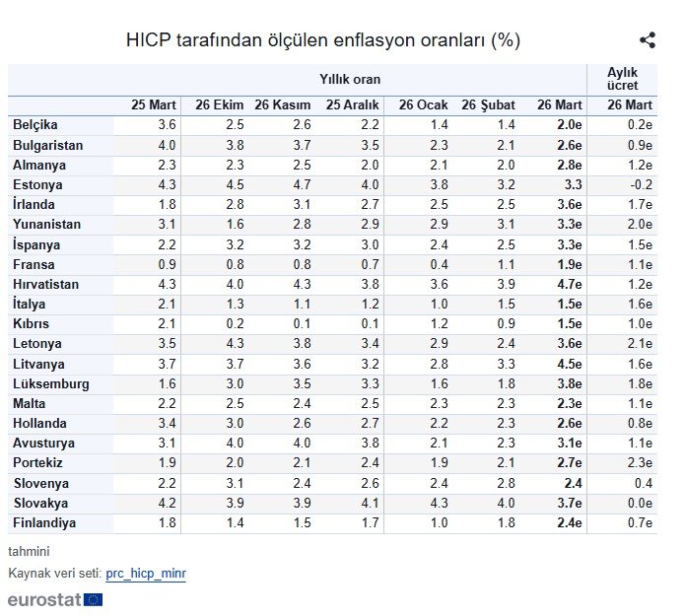Click Slovenya's monthly rate value 0.4
This screenshot has height=616, width=684.
point(644,483)
